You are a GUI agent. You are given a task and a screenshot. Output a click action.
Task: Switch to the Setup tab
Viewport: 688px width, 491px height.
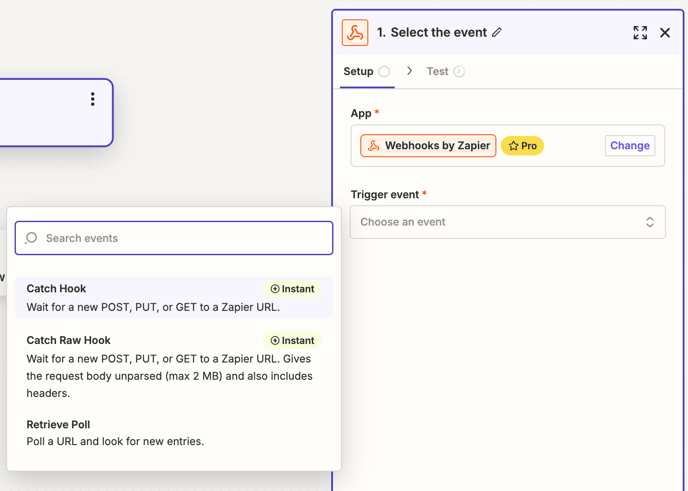(367, 72)
